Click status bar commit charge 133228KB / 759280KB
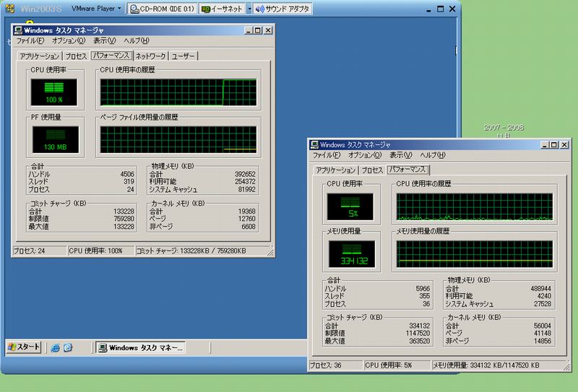This screenshot has height=392, width=578. 191,251
